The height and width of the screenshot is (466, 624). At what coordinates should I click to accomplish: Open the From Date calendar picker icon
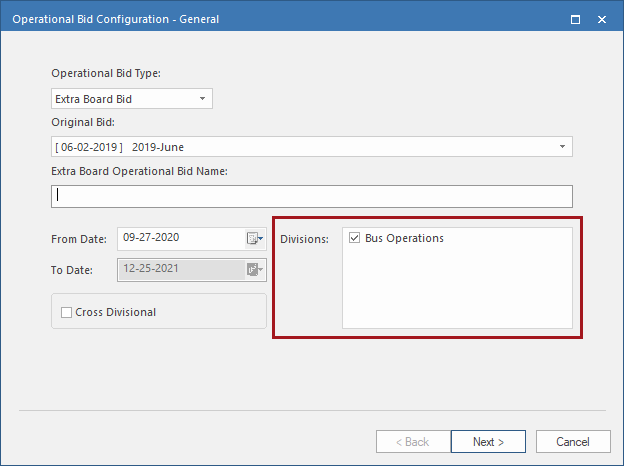pos(255,239)
